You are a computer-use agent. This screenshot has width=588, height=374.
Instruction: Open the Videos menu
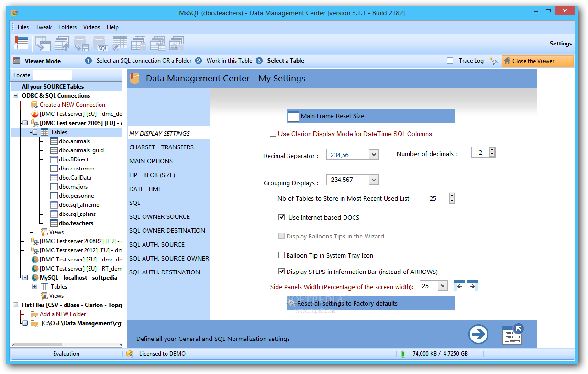(91, 27)
